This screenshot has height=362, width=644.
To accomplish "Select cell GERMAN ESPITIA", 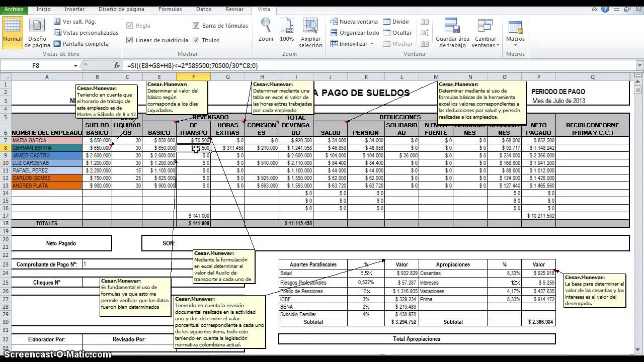I will (46, 148).
